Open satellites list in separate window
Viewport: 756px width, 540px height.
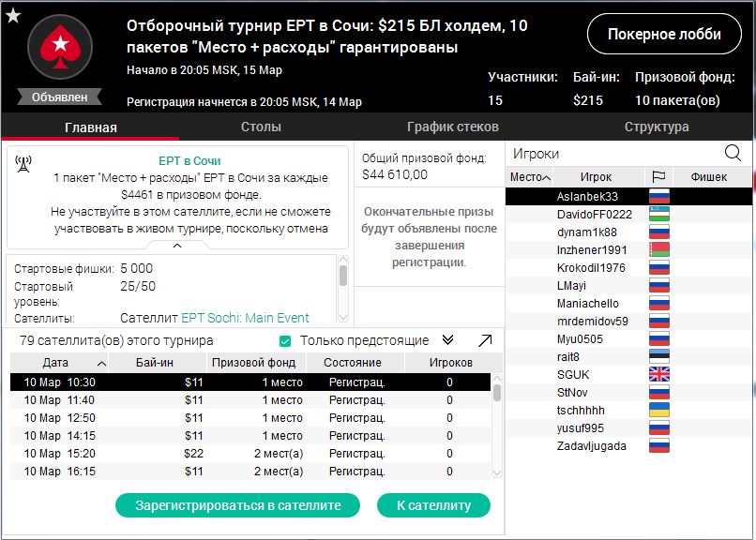(x=485, y=340)
